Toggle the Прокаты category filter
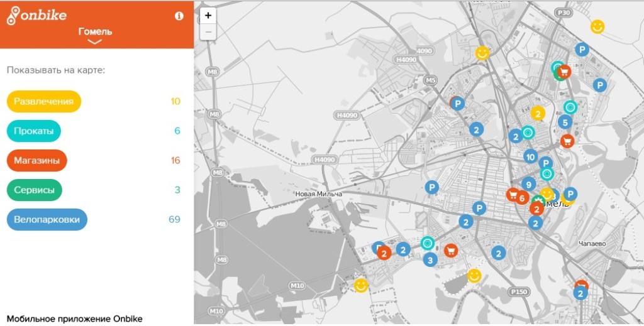This screenshot has width=644, height=326. coord(34,131)
